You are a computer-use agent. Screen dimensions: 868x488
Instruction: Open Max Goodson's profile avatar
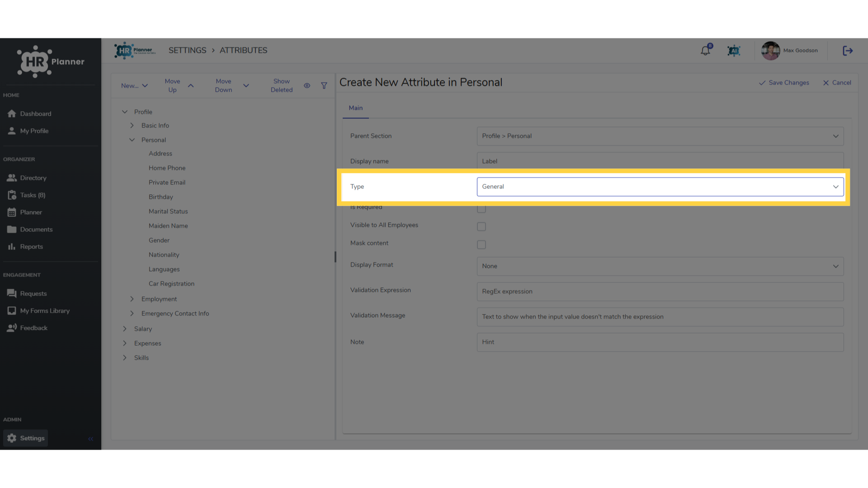click(770, 51)
